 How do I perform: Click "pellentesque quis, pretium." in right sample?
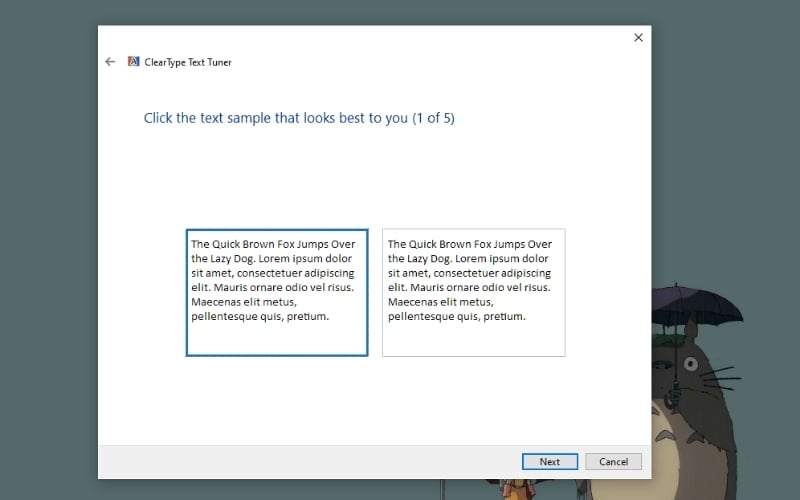456,317
